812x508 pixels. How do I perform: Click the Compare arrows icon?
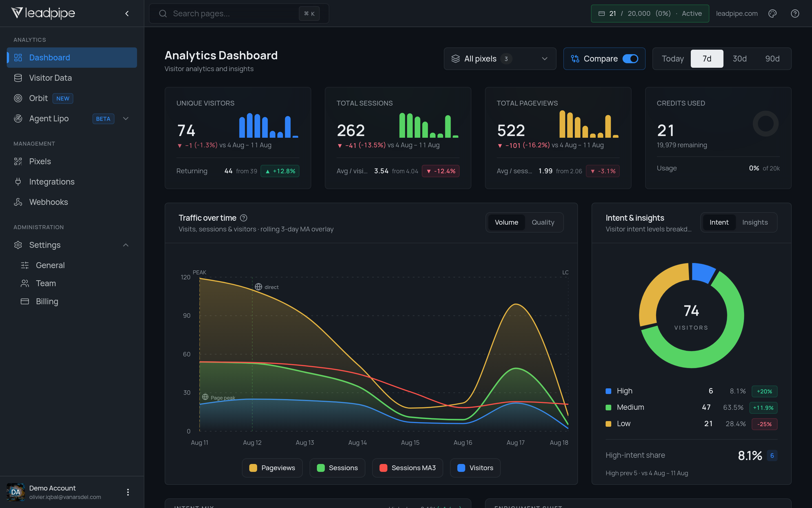click(x=575, y=59)
